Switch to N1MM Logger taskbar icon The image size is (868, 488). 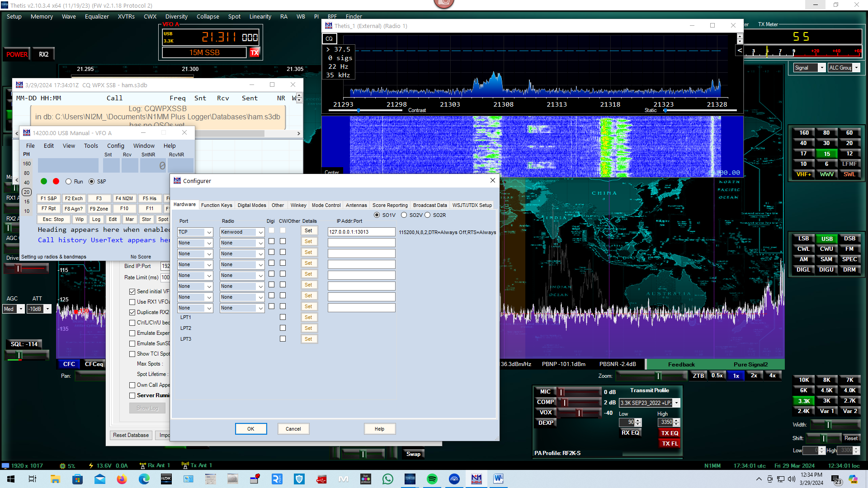tap(476, 479)
